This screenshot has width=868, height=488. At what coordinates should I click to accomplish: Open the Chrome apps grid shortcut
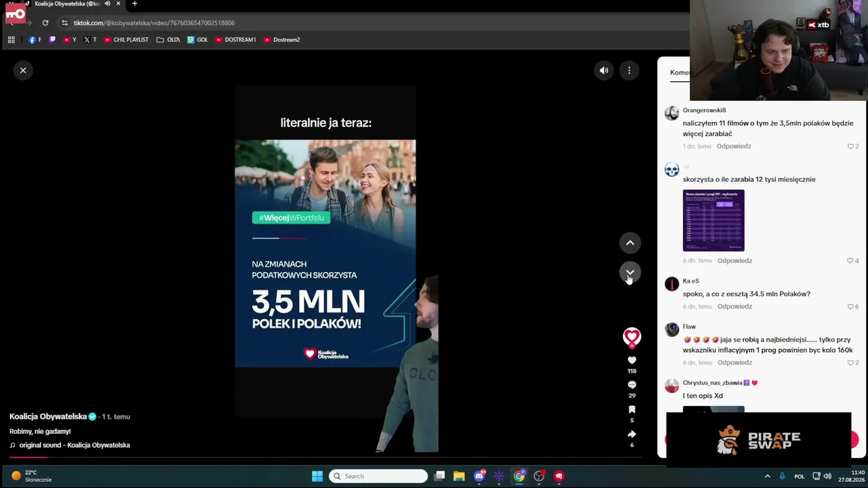[11, 40]
